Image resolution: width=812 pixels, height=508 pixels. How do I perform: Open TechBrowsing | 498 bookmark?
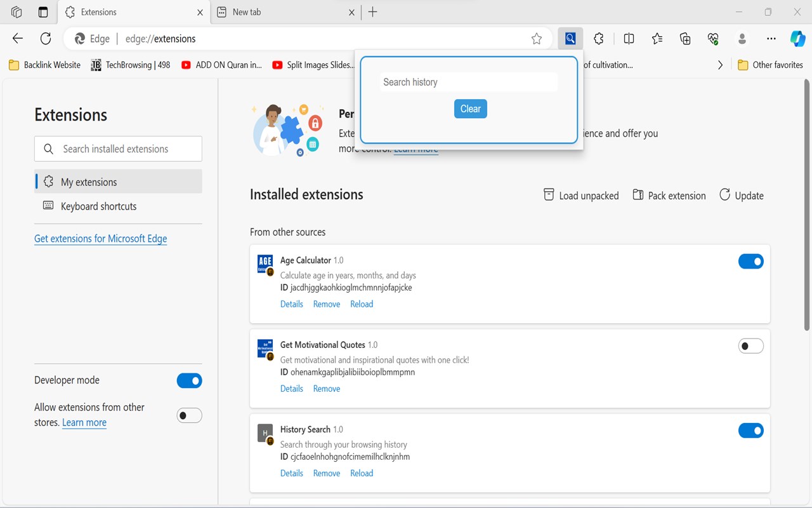click(x=131, y=65)
